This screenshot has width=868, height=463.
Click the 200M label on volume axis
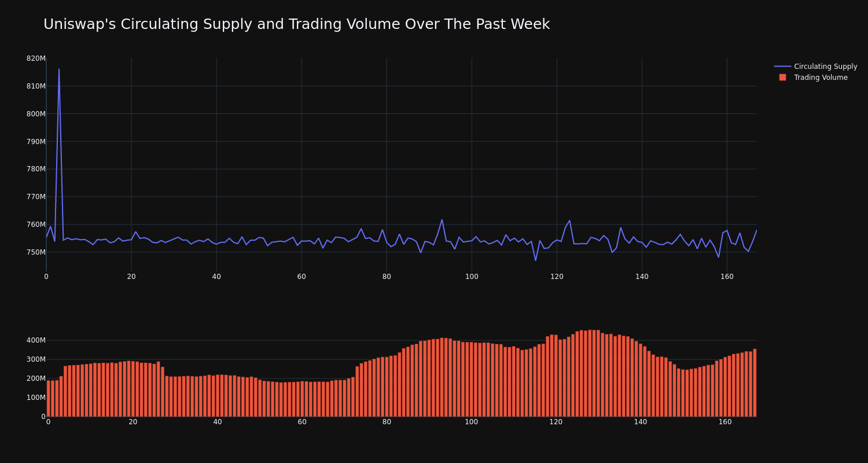[x=35, y=379]
